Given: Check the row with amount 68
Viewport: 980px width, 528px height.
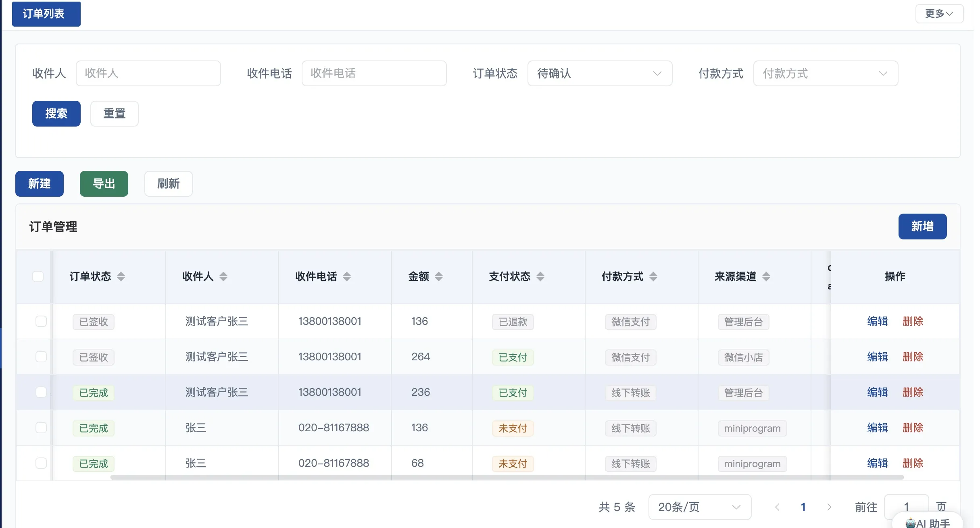Looking at the screenshot, I should point(41,463).
